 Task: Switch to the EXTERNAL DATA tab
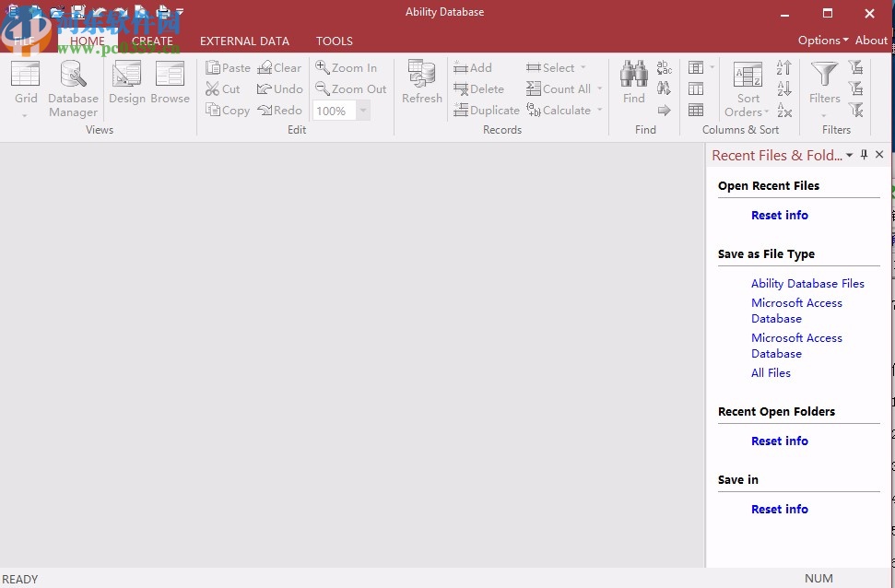pyautogui.click(x=244, y=41)
